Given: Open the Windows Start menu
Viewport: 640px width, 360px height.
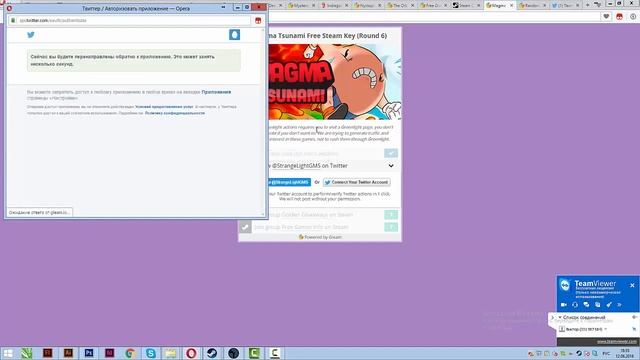Looking at the screenshot, I should coord(8,353).
